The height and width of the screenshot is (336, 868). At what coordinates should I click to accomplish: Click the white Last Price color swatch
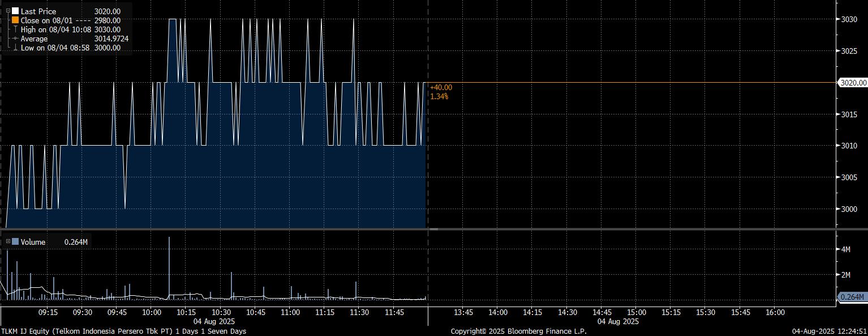pos(15,11)
